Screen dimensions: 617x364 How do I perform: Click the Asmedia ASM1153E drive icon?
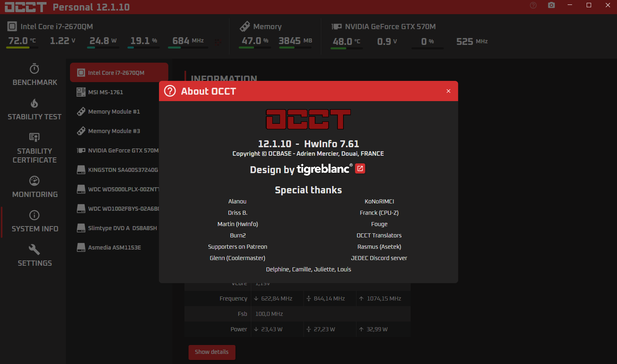tap(81, 248)
